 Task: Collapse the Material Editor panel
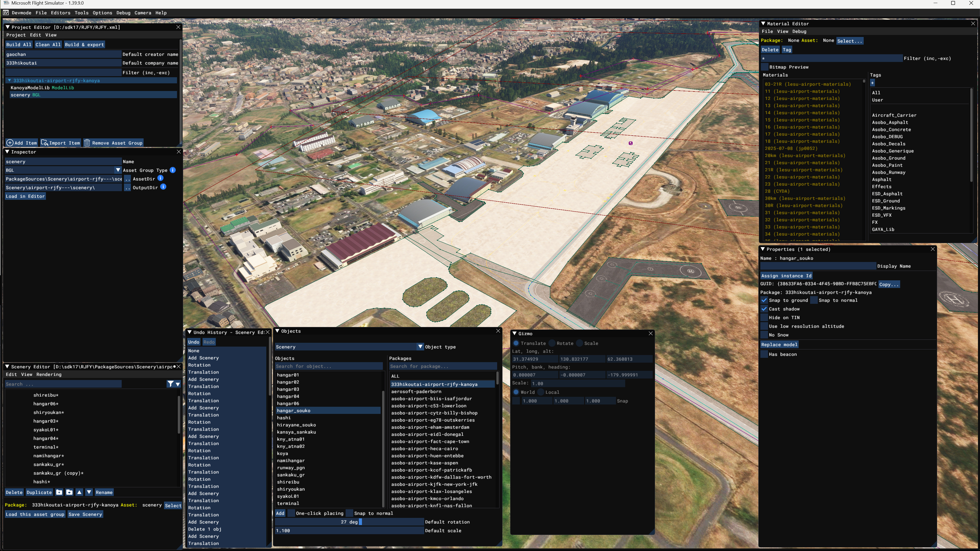763,23
